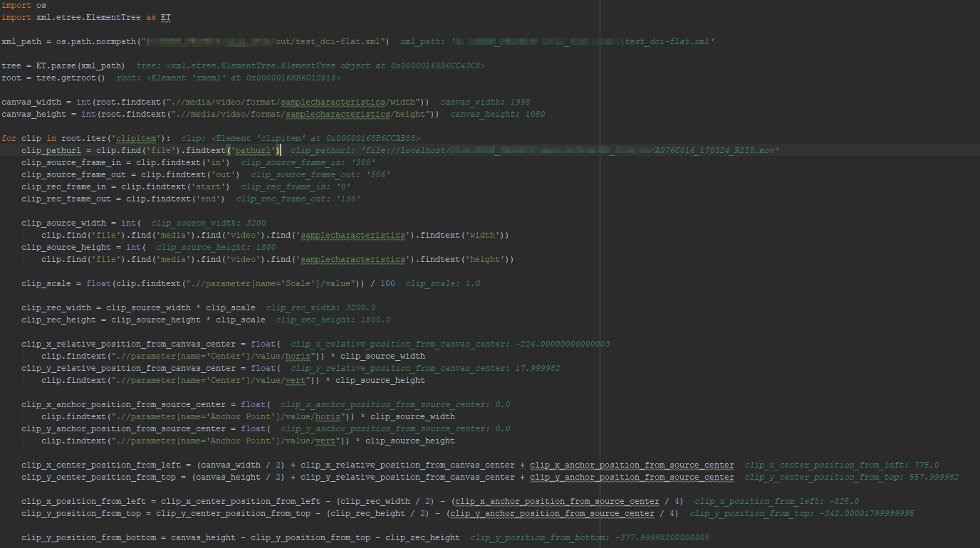Click the underlined horiz in the Center XPath

click(x=297, y=355)
